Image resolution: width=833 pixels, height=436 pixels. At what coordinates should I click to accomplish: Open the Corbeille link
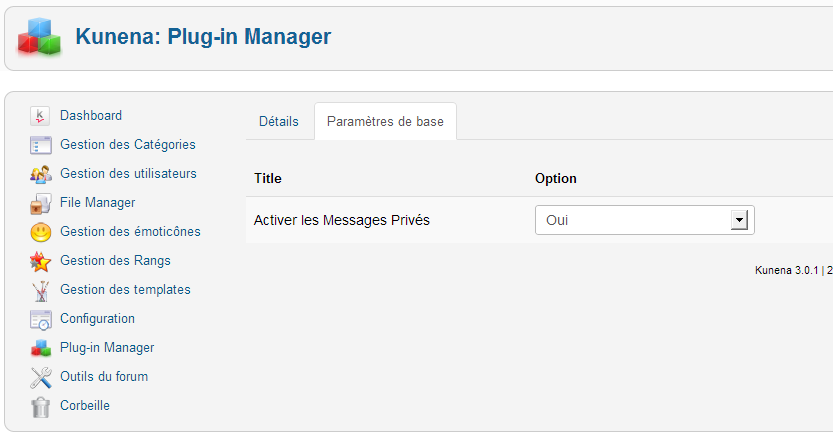tap(85, 406)
